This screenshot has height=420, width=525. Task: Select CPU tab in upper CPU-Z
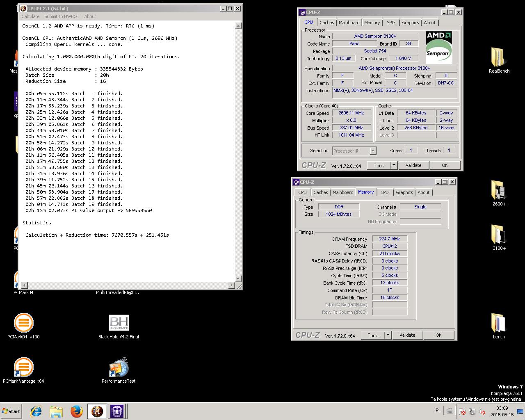click(x=308, y=22)
